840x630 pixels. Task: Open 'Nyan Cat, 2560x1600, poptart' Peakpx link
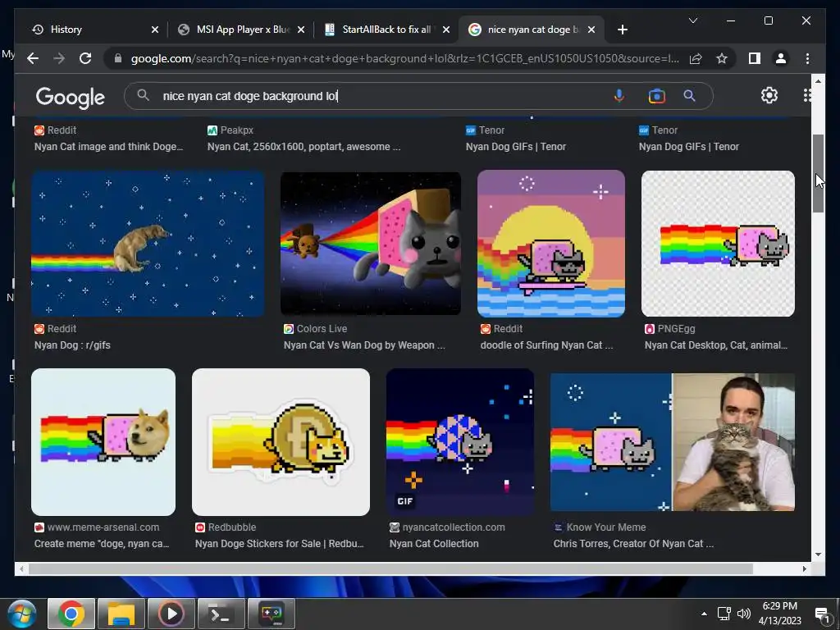coord(304,146)
